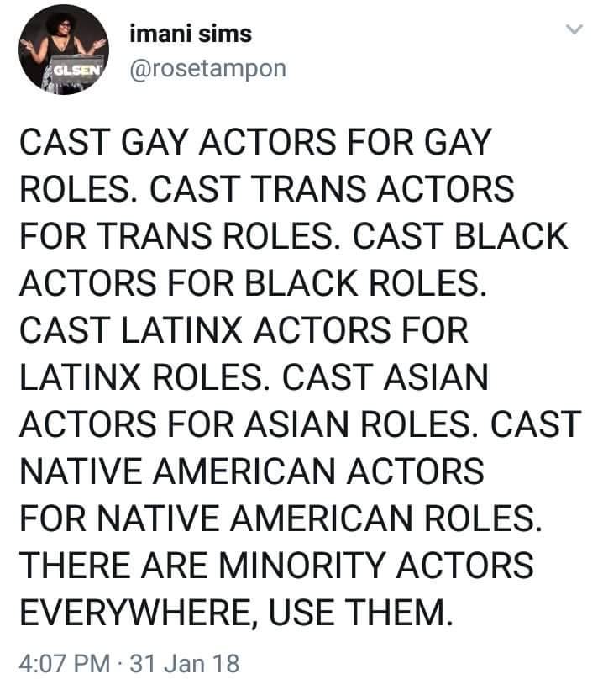Screen dimensions: 603x700
Task: Click the line EVERYWHERE, USE THEM.
Action: (x=236, y=613)
